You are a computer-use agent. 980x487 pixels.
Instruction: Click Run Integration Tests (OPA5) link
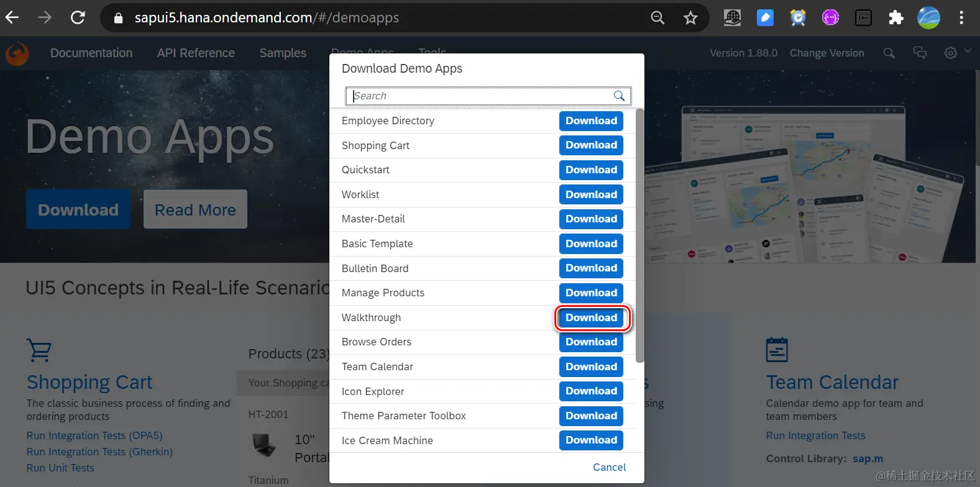tap(94, 435)
